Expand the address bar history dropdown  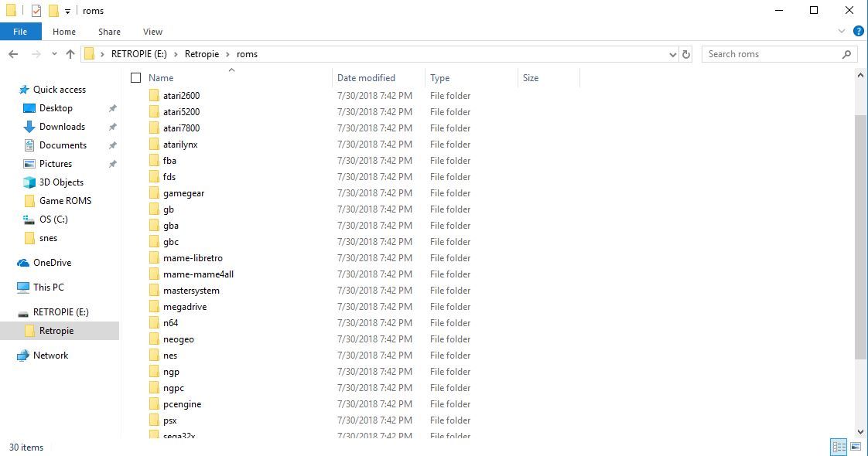click(672, 54)
